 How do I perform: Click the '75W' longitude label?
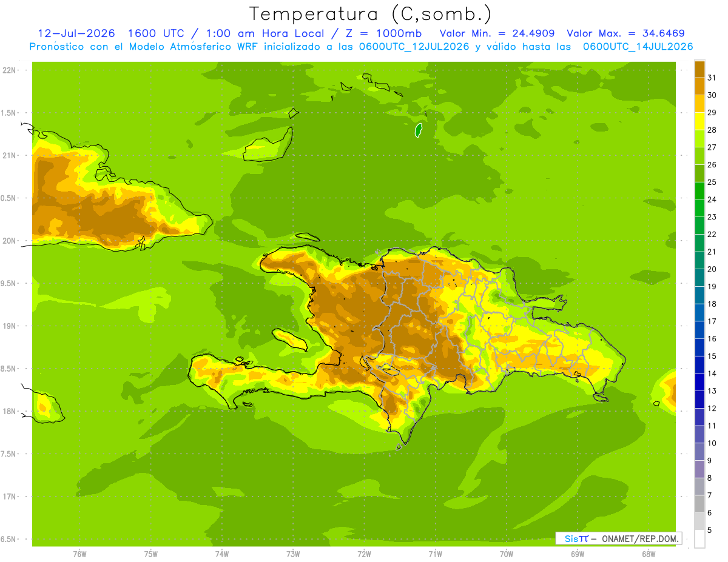point(151,554)
